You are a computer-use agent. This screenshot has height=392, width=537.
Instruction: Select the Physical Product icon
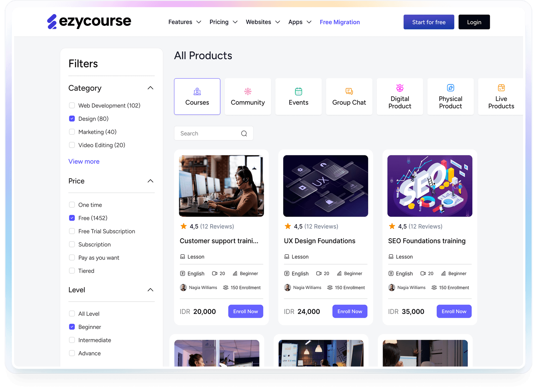tap(450, 88)
